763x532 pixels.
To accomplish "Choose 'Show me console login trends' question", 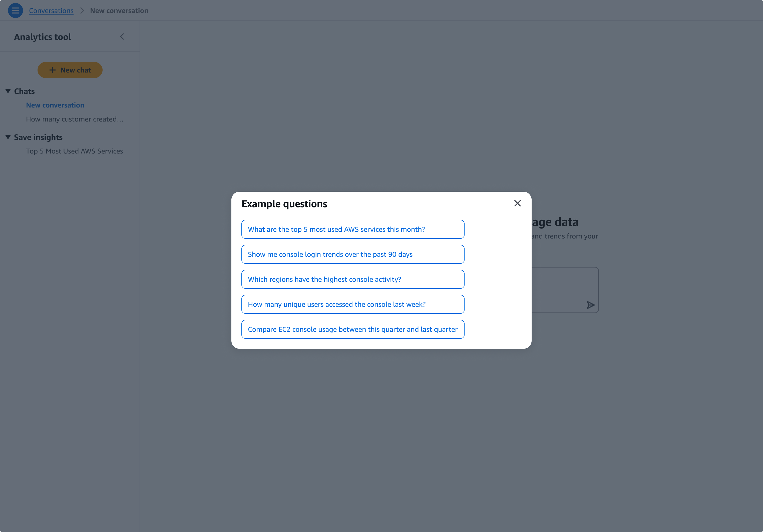I will (x=352, y=254).
